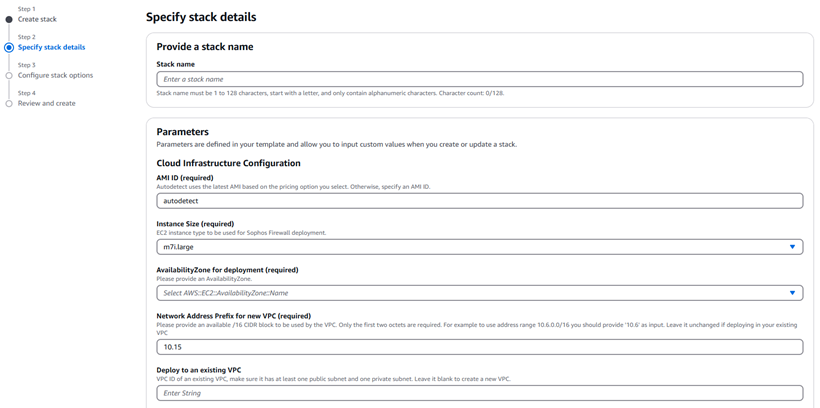Go back to Create stack step

pos(37,19)
